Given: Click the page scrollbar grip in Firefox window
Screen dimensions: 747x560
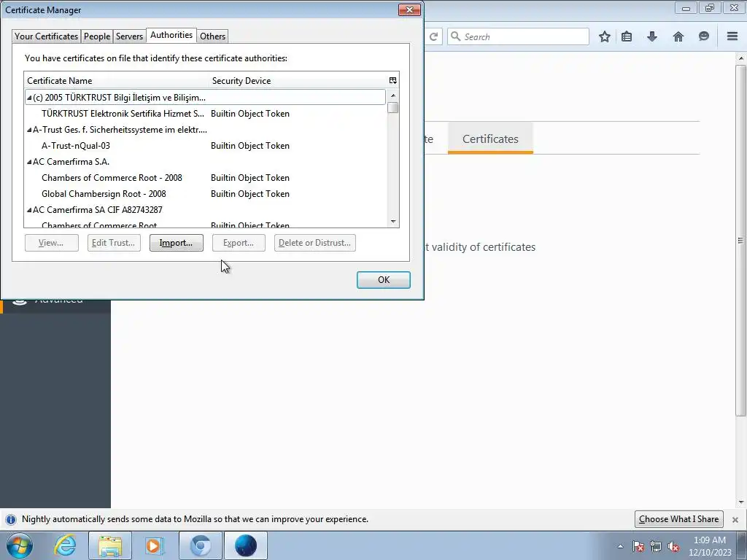Looking at the screenshot, I should coord(740,241).
